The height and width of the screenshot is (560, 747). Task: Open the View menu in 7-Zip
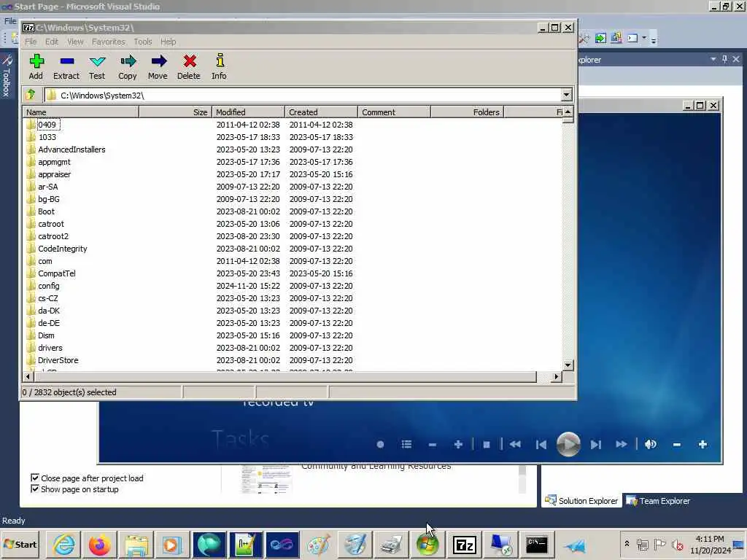[x=75, y=42]
